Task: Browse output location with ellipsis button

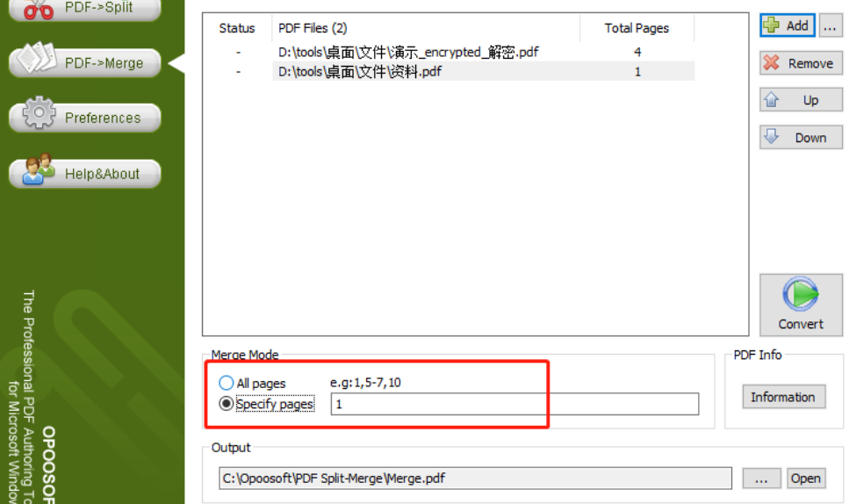Action: click(761, 479)
